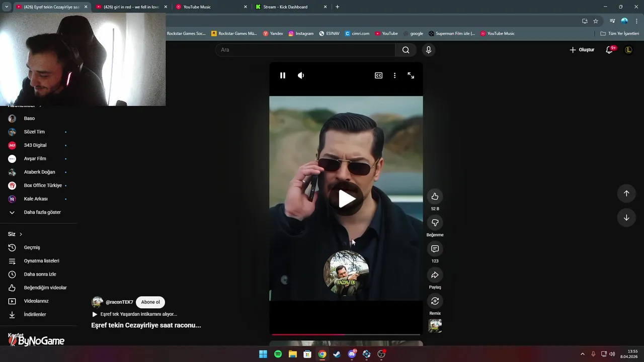Open the @raconTEK7 channel link

pos(119,302)
